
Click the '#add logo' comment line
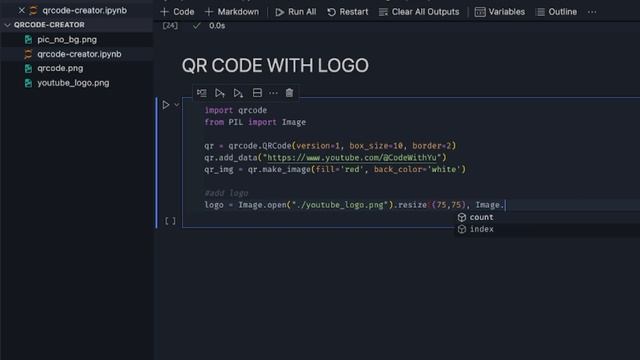226,193
